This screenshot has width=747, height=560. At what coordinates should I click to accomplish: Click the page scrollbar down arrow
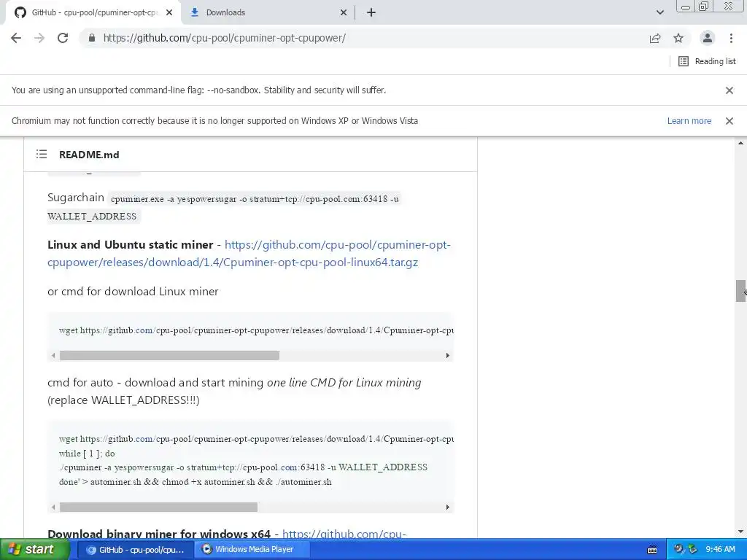(x=741, y=532)
